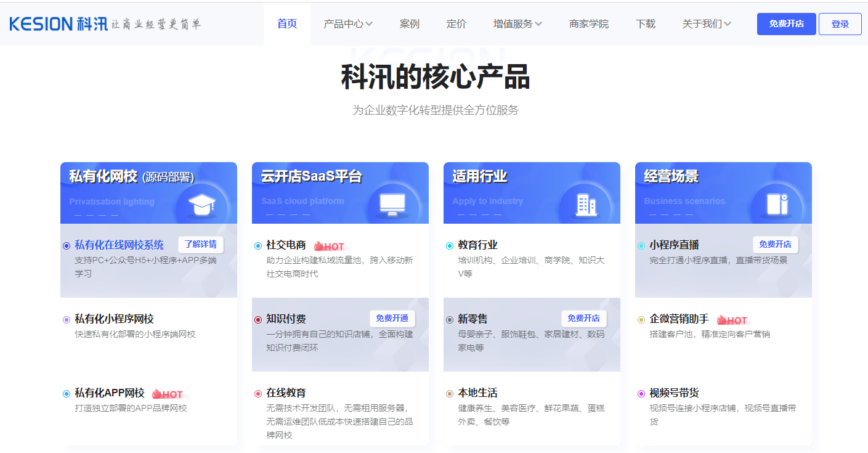Select the bullet dot next to 新零售
868x453 pixels.
pyautogui.click(x=450, y=320)
